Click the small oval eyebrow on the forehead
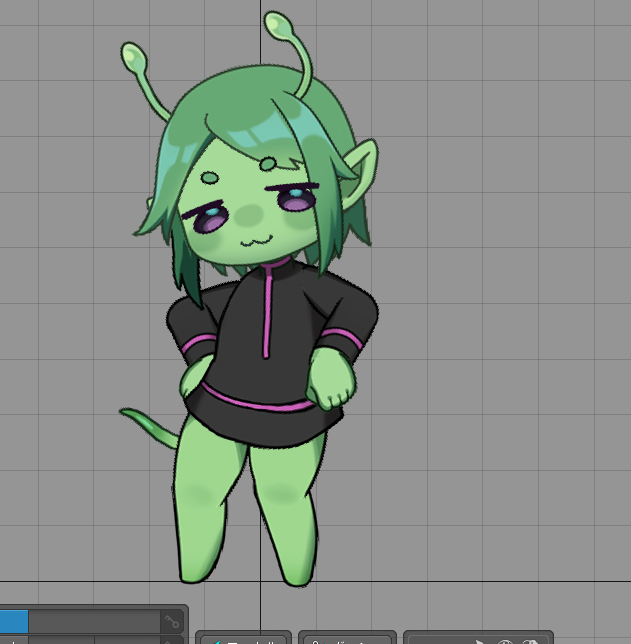 coord(209,178)
